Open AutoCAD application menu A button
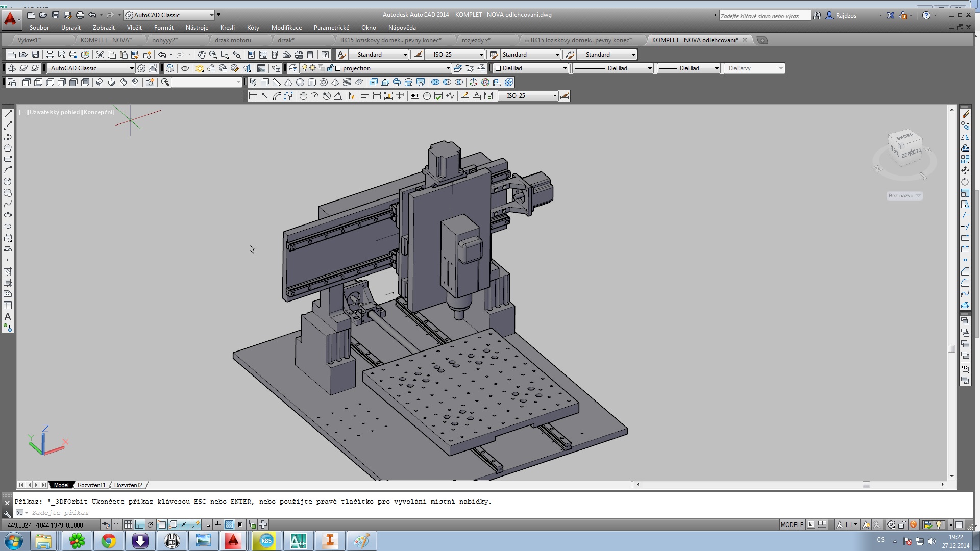Image resolution: width=980 pixels, height=551 pixels. (x=10, y=18)
